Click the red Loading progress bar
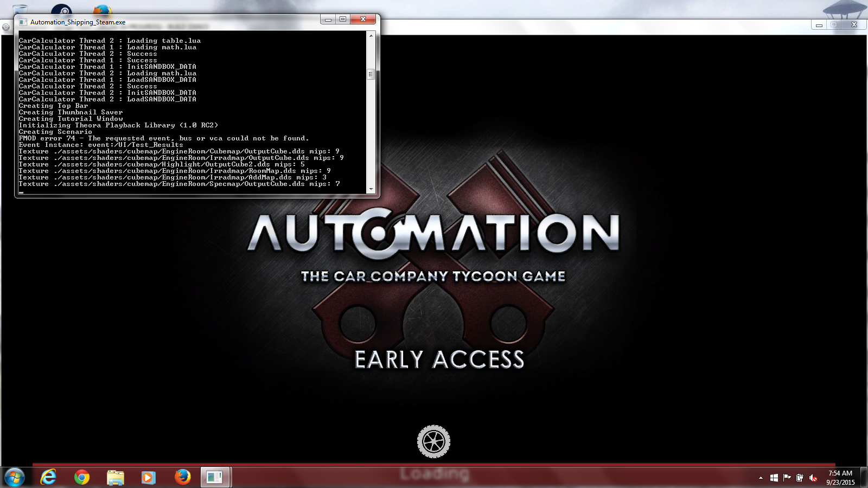Image resolution: width=868 pixels, height=488 pixels. [434, 474]
